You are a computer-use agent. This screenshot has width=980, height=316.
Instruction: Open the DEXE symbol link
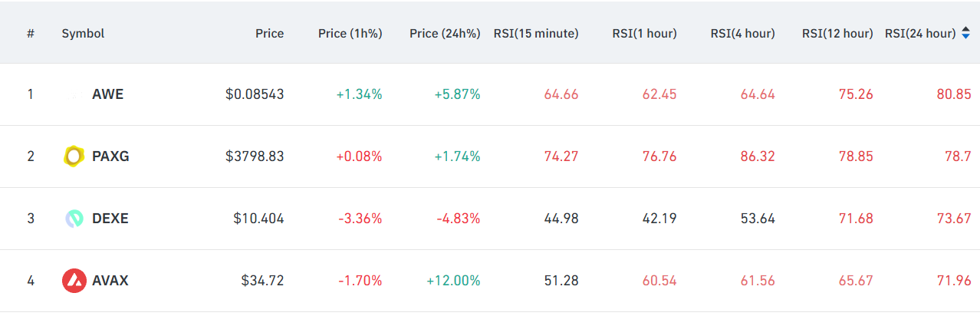coord(110,219)
